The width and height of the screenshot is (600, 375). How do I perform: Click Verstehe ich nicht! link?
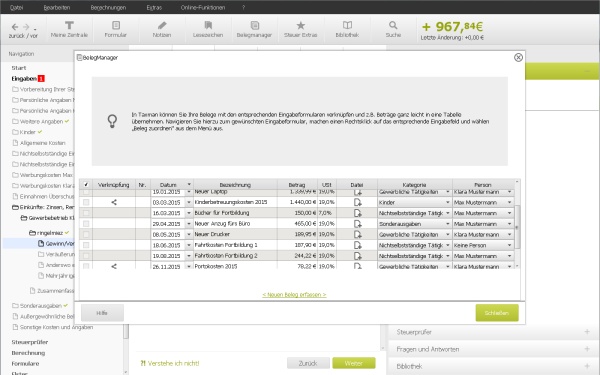[x=170, y=363]
